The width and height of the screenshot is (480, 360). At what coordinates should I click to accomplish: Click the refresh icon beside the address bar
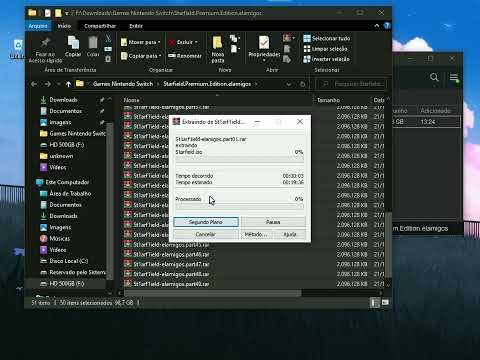(303, 84)
